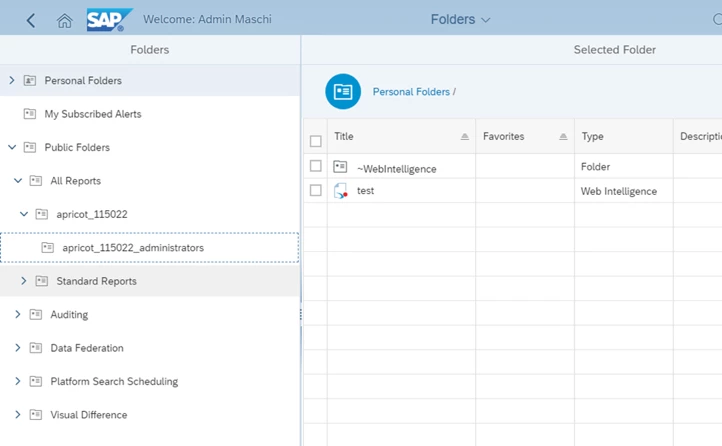Screen dimensions: 722x446
Task: Click the large blue Selected Folder icon
Action: (343, 92)
